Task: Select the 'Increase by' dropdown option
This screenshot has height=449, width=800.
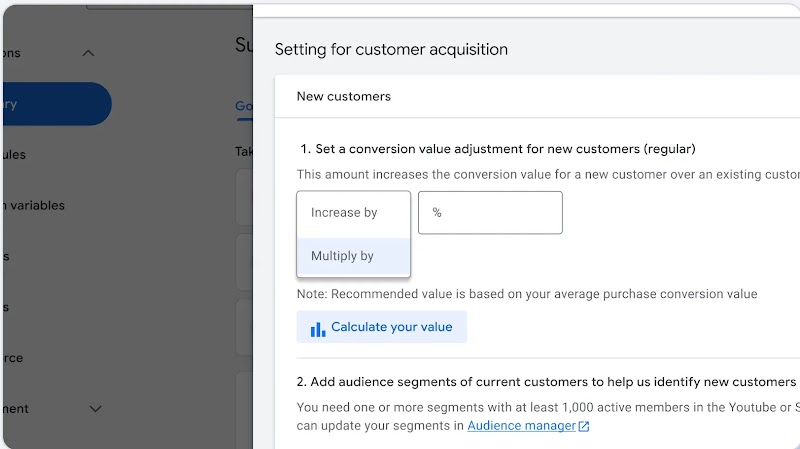Action: point(353,213)
